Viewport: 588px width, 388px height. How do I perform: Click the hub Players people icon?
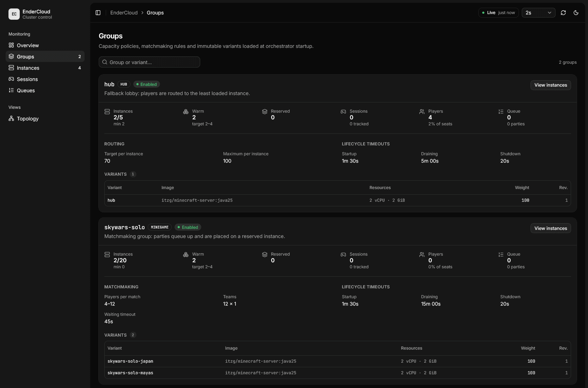[422, 112]
